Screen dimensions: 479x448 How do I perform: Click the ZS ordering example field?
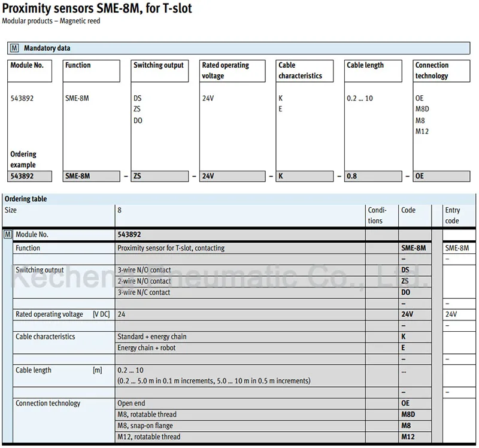pyautogui.click(x=160, y=176)
